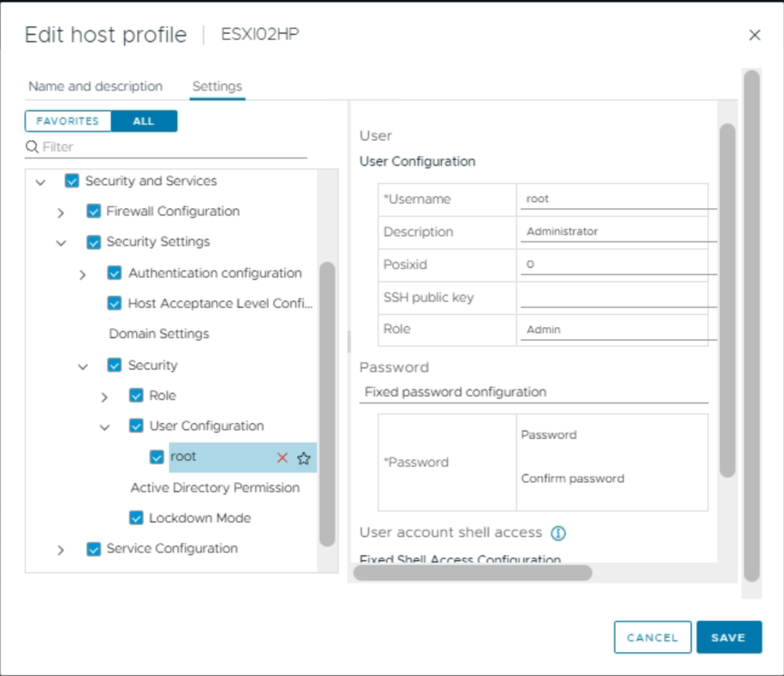Click the horizontal scrollbar in settings pane
The height and width of the screenshot is (676, 784).
(x=472, y=573)
